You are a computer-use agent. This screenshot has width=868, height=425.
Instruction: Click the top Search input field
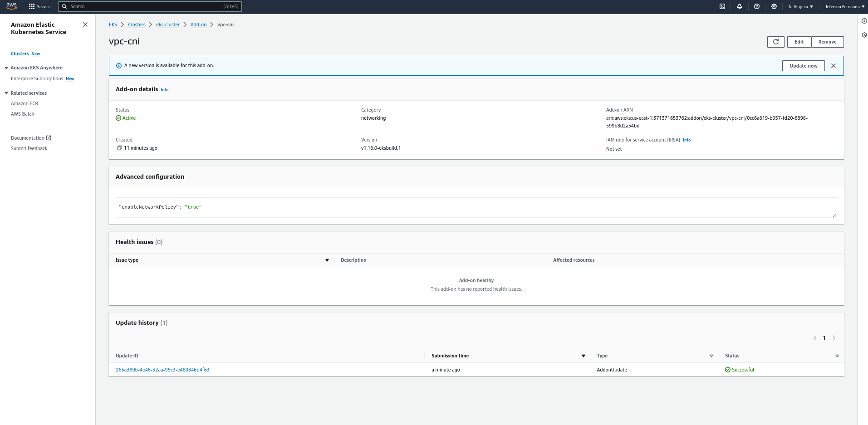pyautogui.click(x=150, y=6)
